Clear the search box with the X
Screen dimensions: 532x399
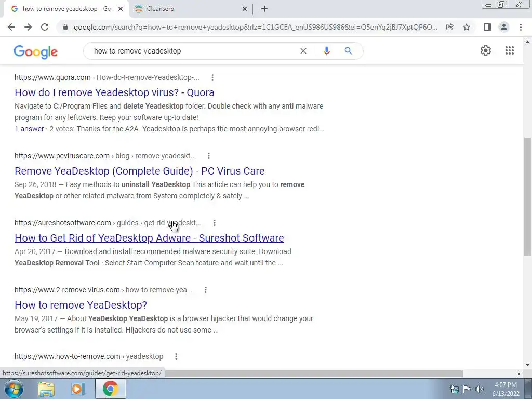(303, 51)
